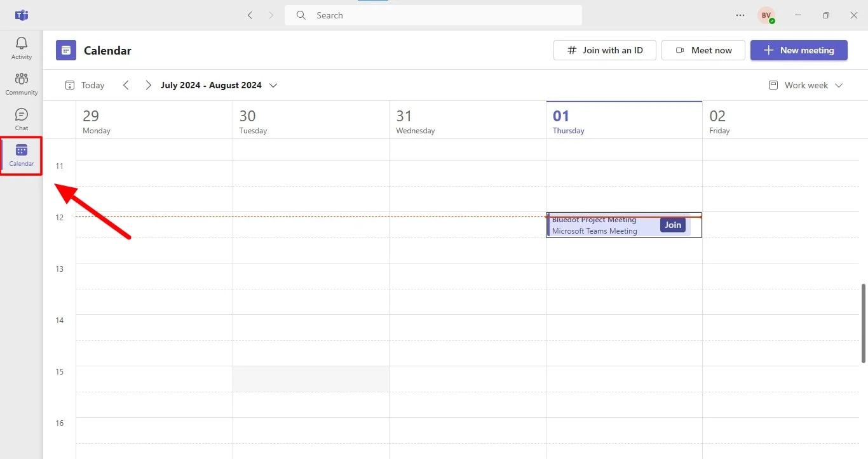The height and width of the screenshot is (459, 868).
Task: Open the Work week view dropdown
Action: click(x=806, y=85)
